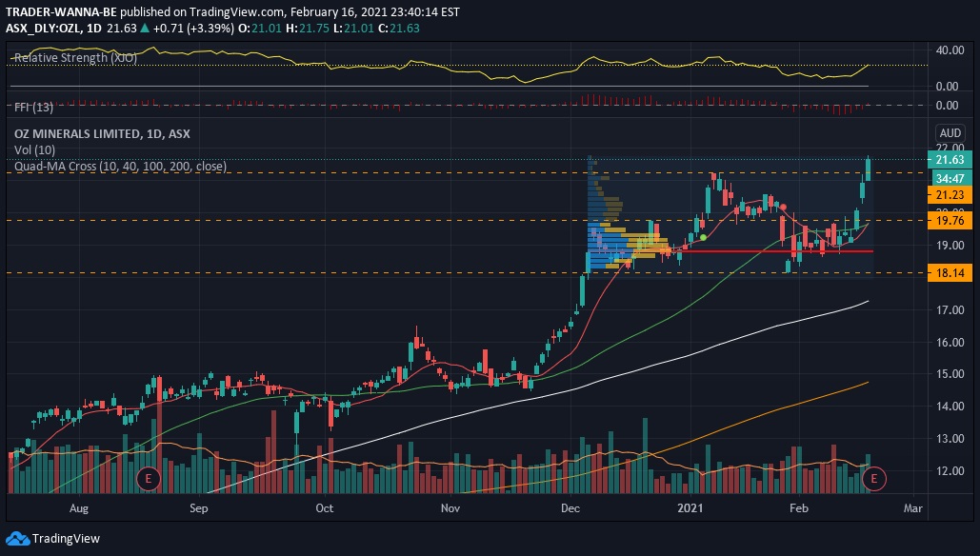Click the TradingView cloud logo icon

click(17, 539)
